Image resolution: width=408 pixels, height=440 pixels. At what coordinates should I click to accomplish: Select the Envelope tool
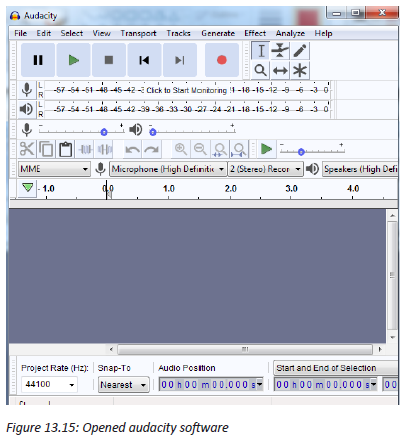[x=280, y=51]
